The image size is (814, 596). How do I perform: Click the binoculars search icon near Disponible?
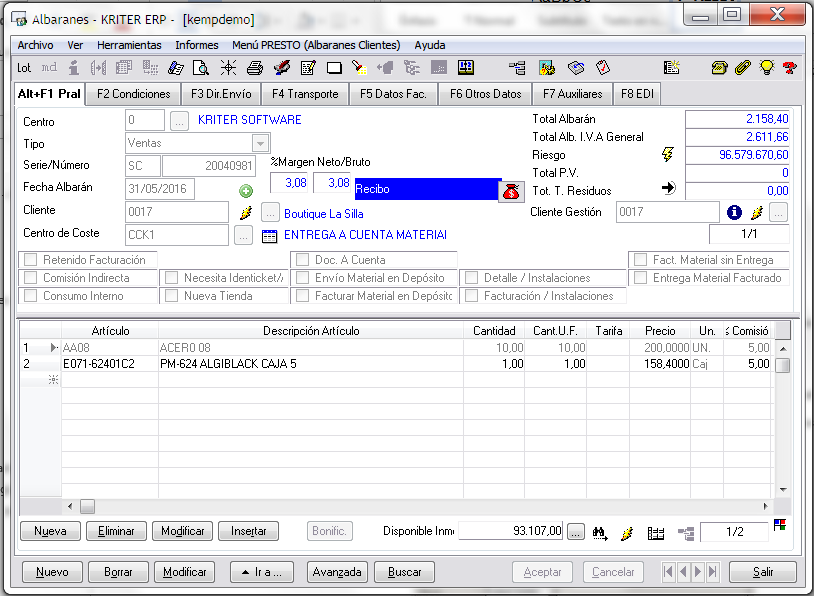(600, 533)
